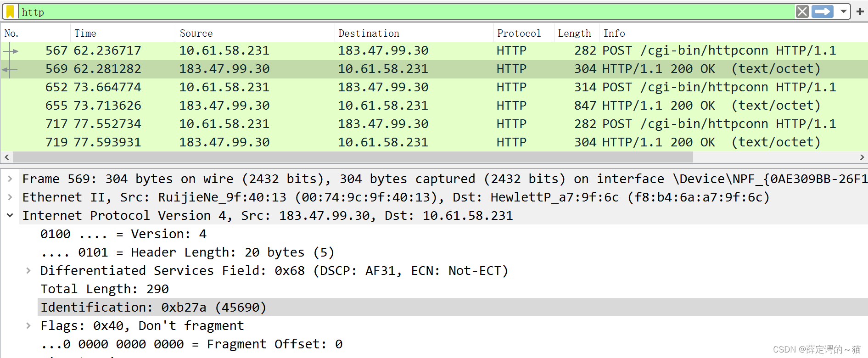Image resolution: width=868 pixels, height=358 pixels.
Task: Sort packets by Length column header
Action: tap(577, 33)
